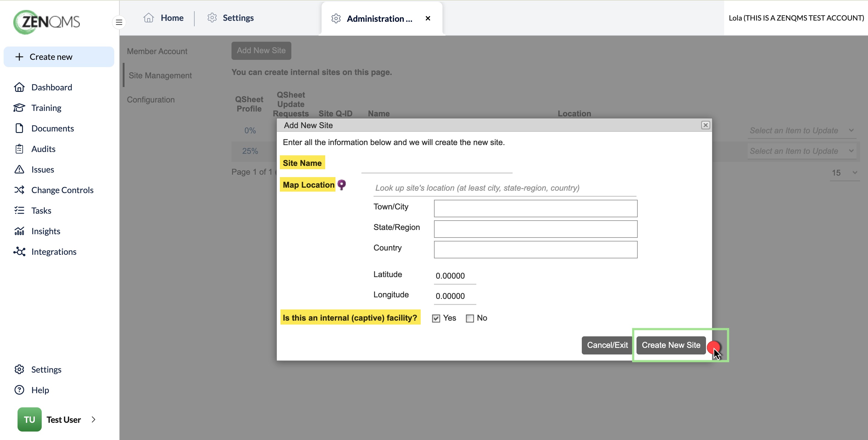Click the Location column header

pyautogui.click(x=574, y=114)
